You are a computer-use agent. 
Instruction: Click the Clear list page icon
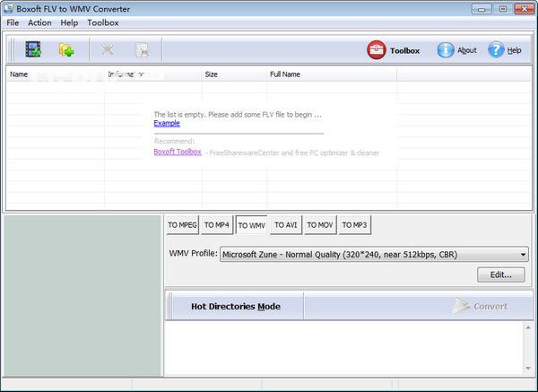point(142,50)
